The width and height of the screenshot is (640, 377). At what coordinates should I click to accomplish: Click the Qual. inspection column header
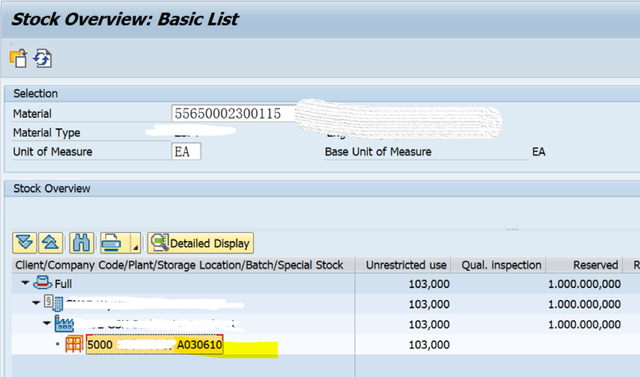coord(501,265)
